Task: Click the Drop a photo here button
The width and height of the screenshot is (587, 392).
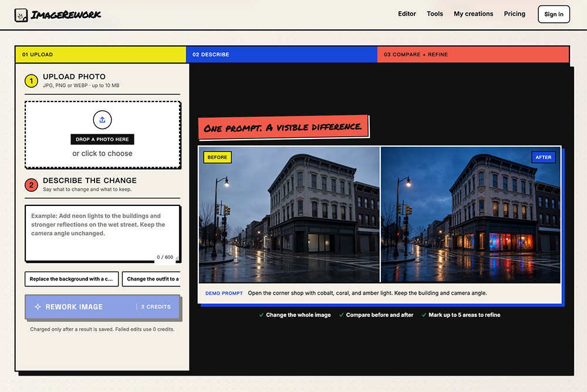Action: tap(102, 139)
